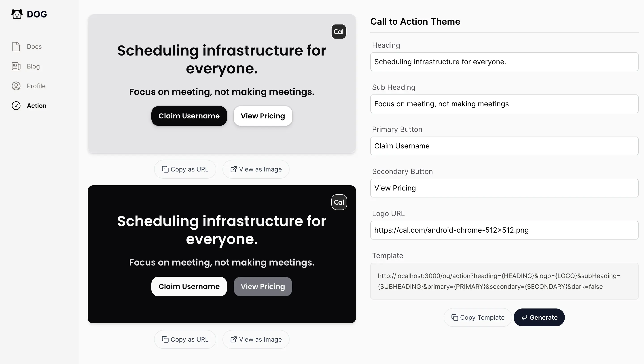Click the Cal logo in the light preview
This screenshot has width=644, height=364.
pyautogui.click(x=339, y=32)
